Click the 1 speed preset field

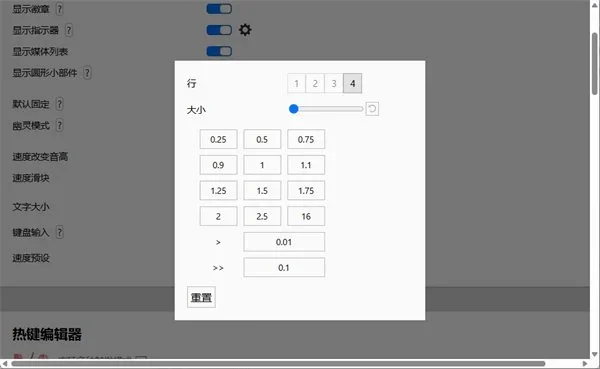pos(262,165)
